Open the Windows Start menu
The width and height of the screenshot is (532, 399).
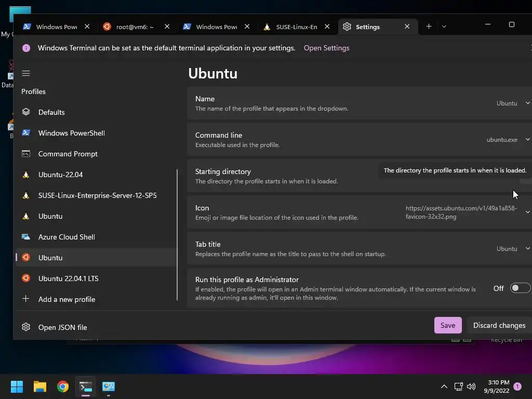[x=17, y=387]
